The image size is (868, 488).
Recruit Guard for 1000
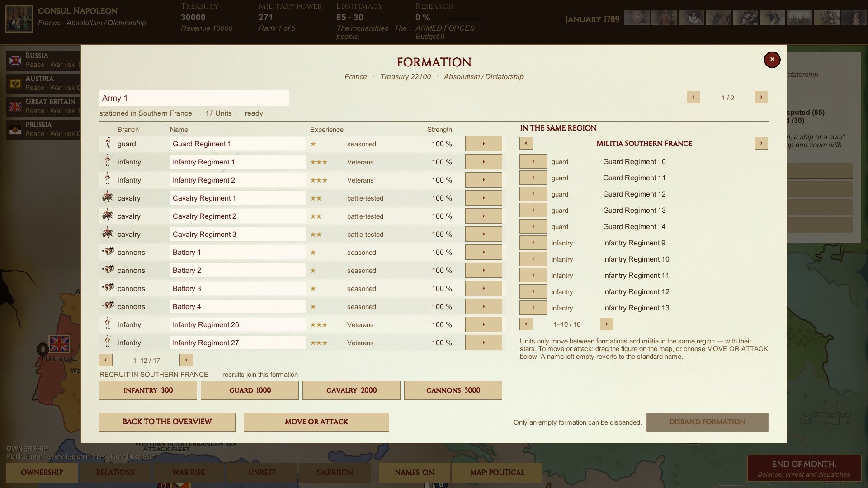pyautogui.click(x=250, y=390)
